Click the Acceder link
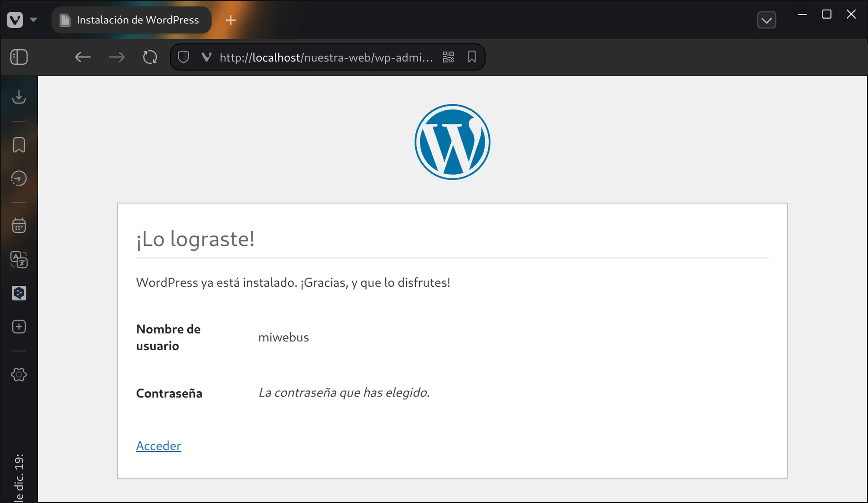 tap(158, 446)
